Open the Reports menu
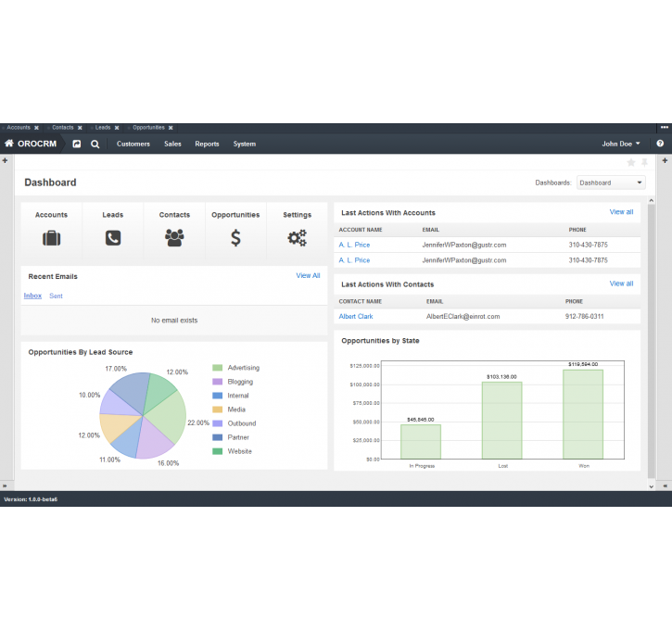 (x=207, y=144)
